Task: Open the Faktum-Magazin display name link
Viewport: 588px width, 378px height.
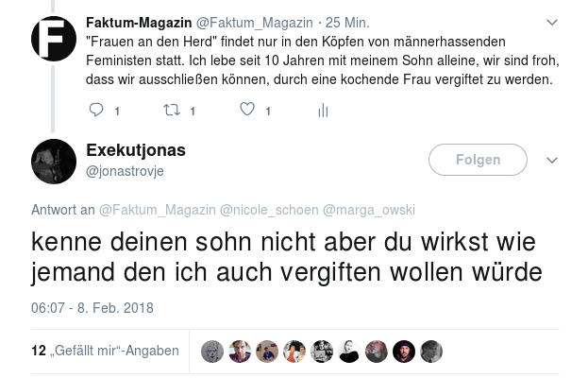Action: (x=139, y=22)
